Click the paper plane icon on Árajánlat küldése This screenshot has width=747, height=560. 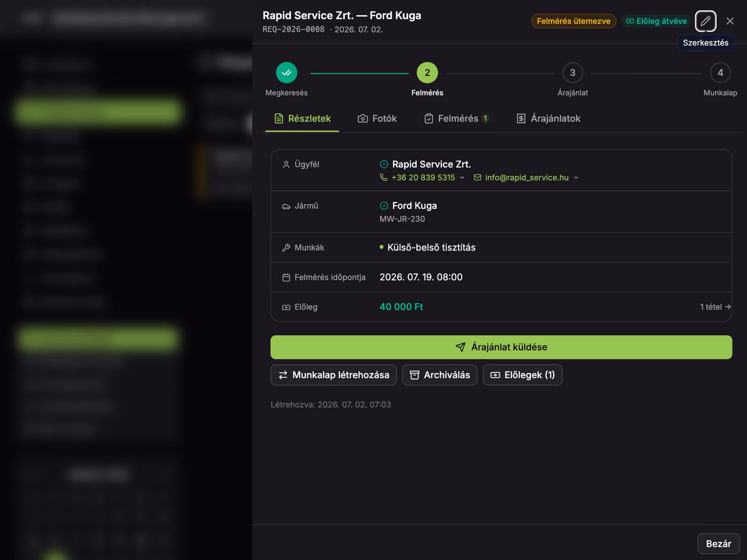coord(460,347)
